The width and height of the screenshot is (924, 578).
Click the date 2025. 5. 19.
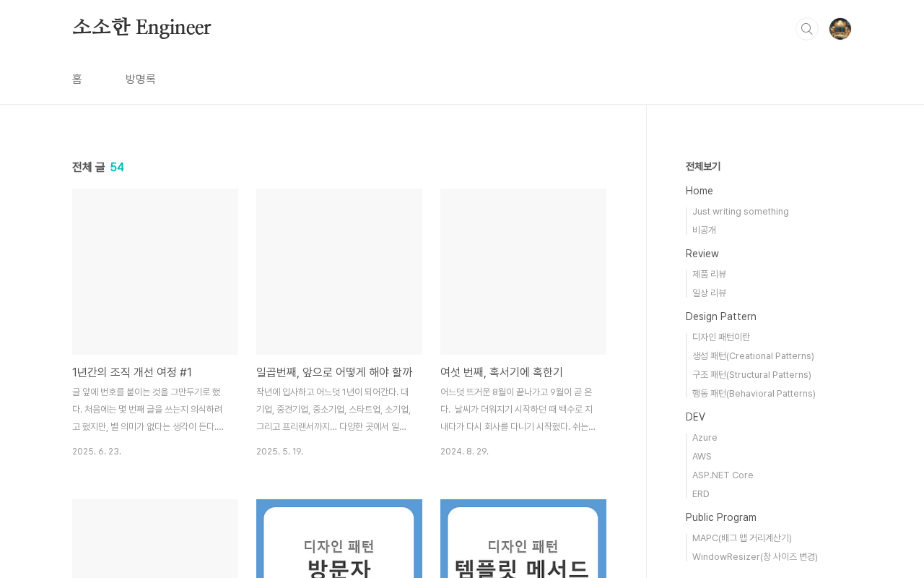click(279, 452)
